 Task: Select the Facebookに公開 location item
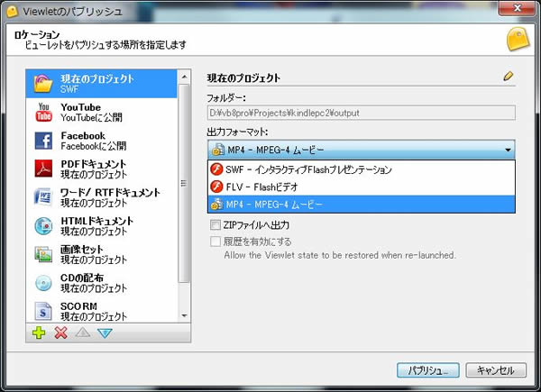coord(101,141)
